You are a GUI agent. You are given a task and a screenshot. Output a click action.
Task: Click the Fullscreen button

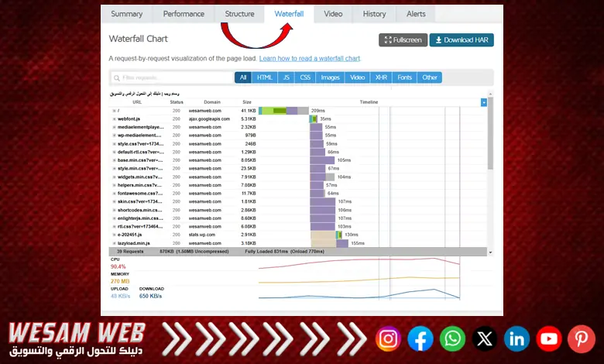(403, 40)
